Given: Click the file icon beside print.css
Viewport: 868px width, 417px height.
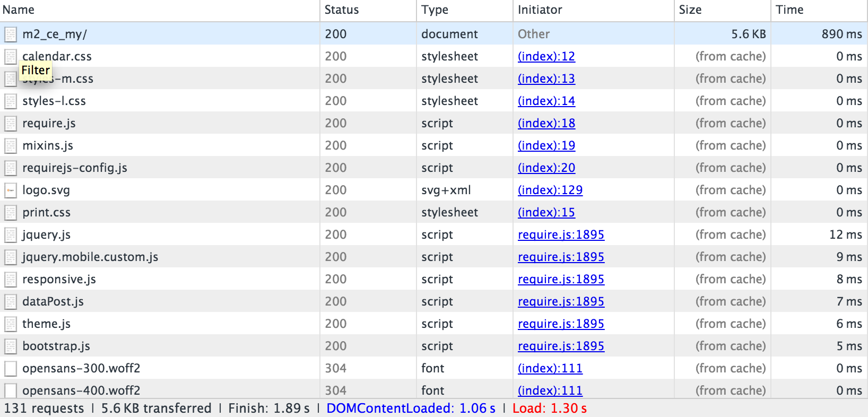Looking at the screenshot, I should tap(11, 213).
